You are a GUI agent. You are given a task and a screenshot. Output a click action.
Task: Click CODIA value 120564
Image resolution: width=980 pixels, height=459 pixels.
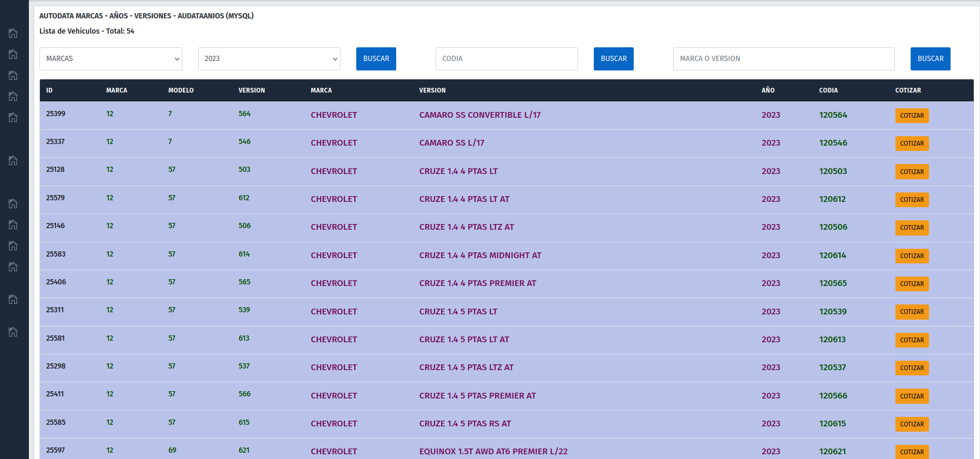[833, 115]
